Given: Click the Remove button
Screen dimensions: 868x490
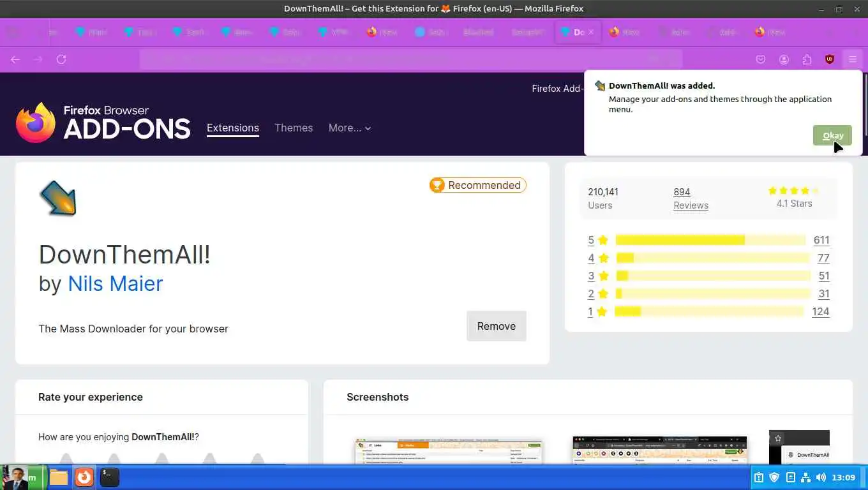Looking at the screenshot, I should 497,326.
